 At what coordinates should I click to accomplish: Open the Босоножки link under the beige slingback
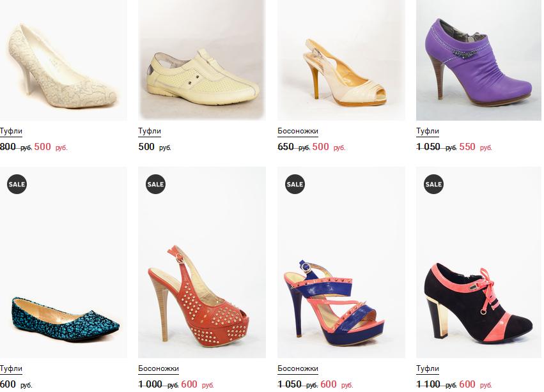tap(297, 131)
